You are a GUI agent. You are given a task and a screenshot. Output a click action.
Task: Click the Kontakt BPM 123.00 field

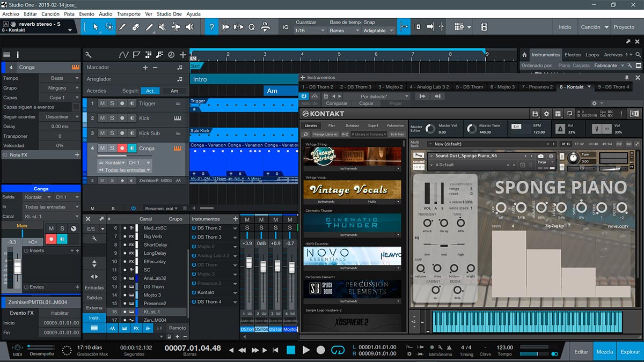click(x=539, y=132)
